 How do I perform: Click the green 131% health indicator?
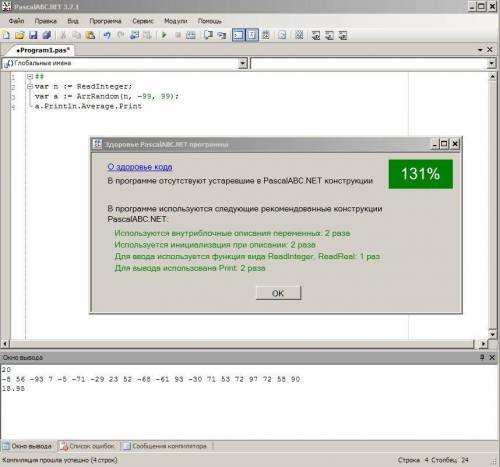(421, 174)
